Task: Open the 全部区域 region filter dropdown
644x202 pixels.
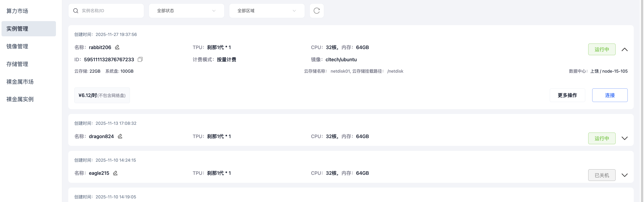Action: [266, 10]
